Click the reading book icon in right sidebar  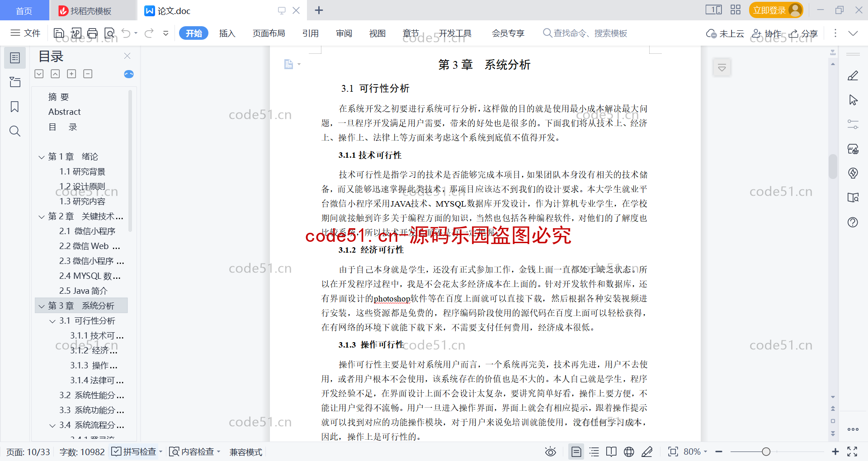853,198
